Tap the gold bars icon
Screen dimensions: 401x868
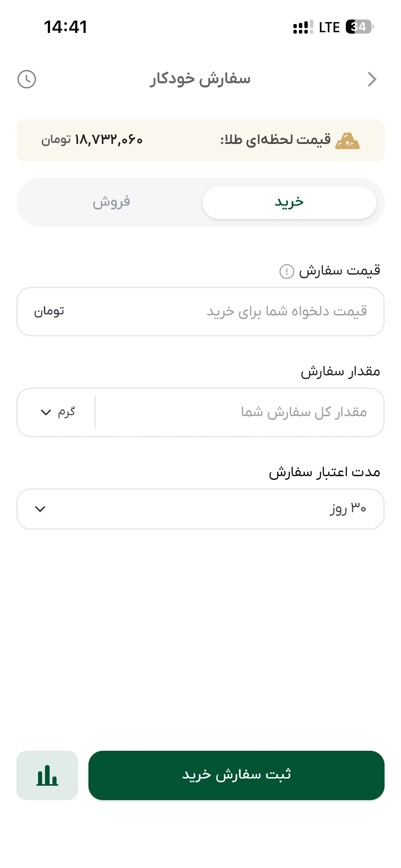click(x=348, y=141)
